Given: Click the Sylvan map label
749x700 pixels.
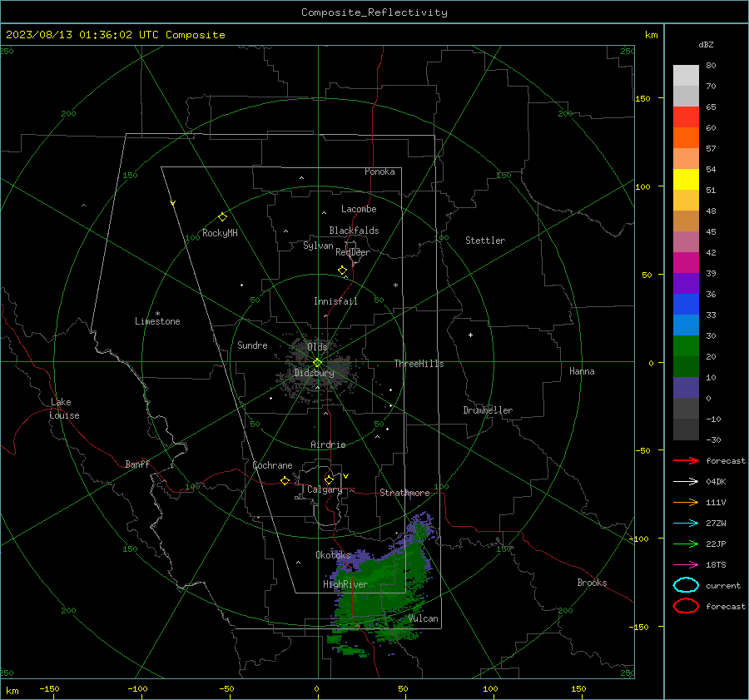Looking at the screenshot, I should point(318,246).
